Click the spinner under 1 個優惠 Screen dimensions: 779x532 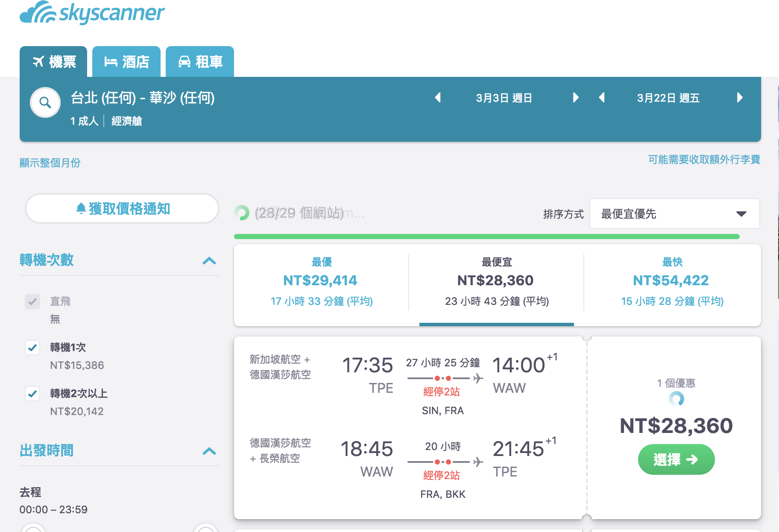(x=676, y=399)
